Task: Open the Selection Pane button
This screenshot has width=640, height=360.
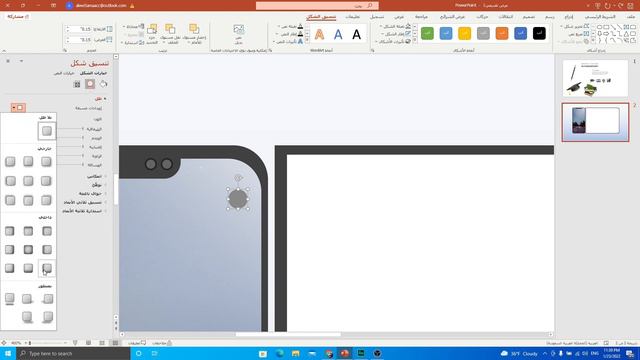Action: [152, 34]
